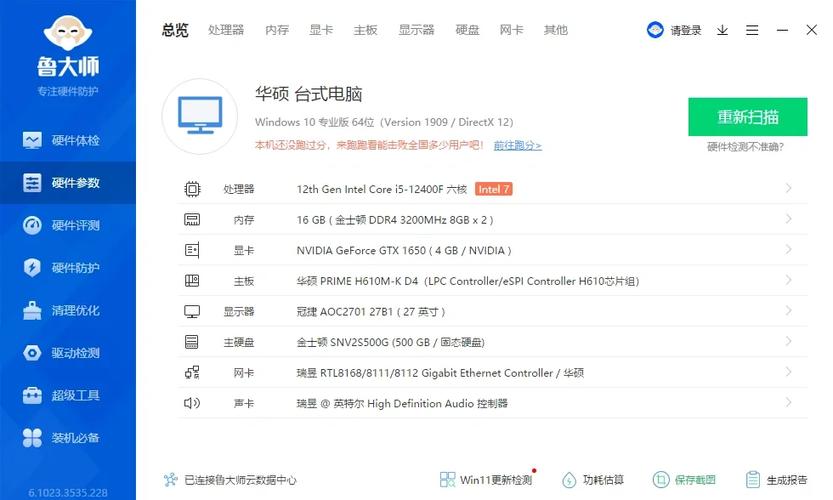Expand the 主硬盘 row chevron

point(788,341)
